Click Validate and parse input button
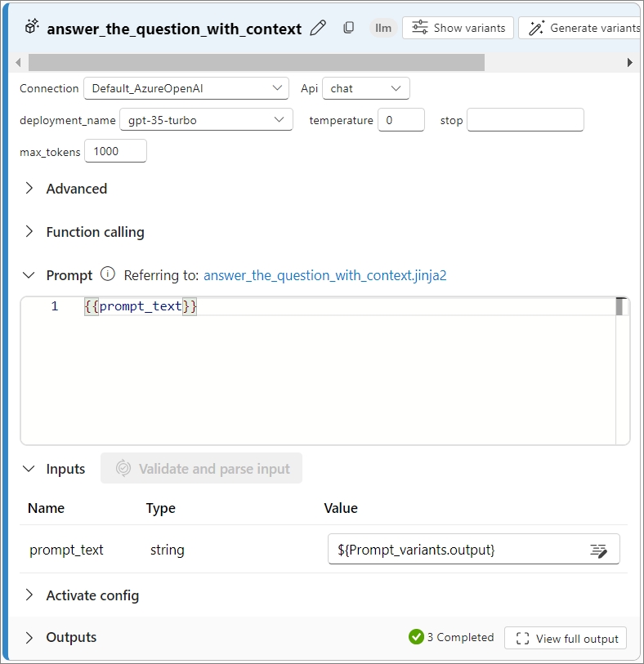This screenshot has height=664, width=644. pyautogui.click(x=201, y=468)
